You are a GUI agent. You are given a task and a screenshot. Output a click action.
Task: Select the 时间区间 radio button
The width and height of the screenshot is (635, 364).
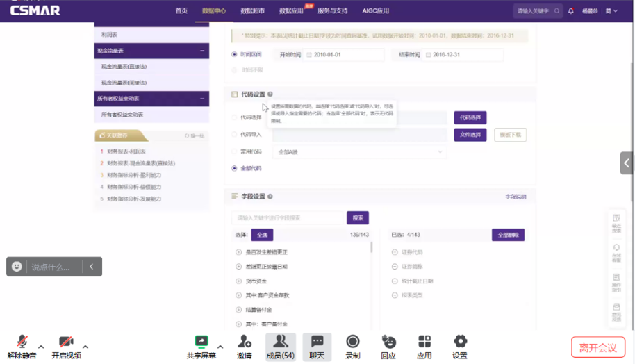coord(235,54)
